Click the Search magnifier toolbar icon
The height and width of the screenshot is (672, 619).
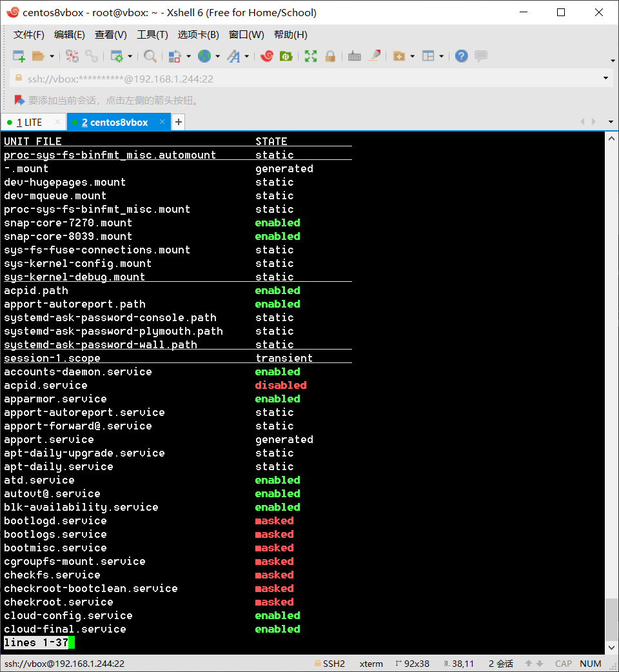[x=150, y=57]
